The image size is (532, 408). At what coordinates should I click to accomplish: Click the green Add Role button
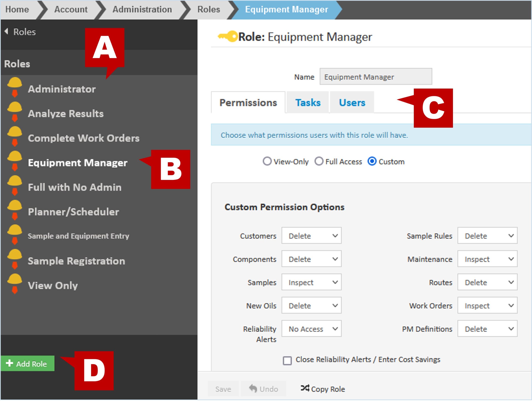27,364
